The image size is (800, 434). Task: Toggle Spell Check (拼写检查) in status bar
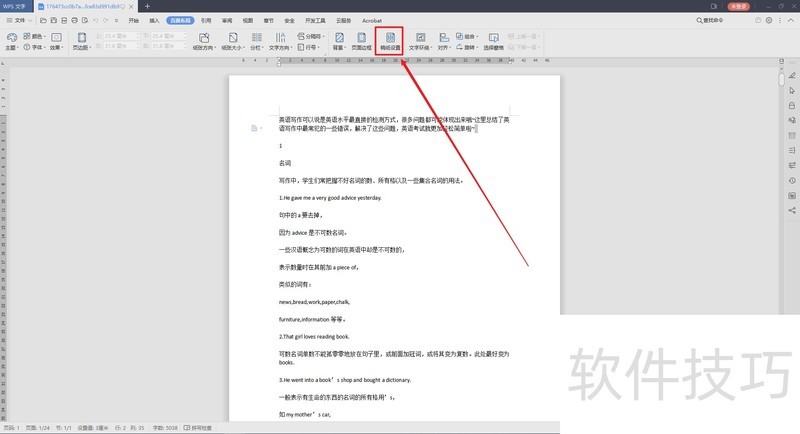(x=197, y=428)
